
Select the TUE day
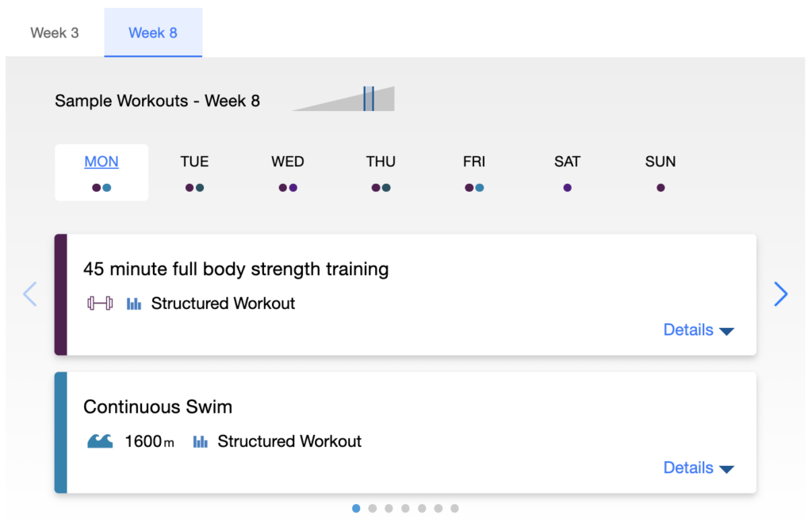(194, 162)
